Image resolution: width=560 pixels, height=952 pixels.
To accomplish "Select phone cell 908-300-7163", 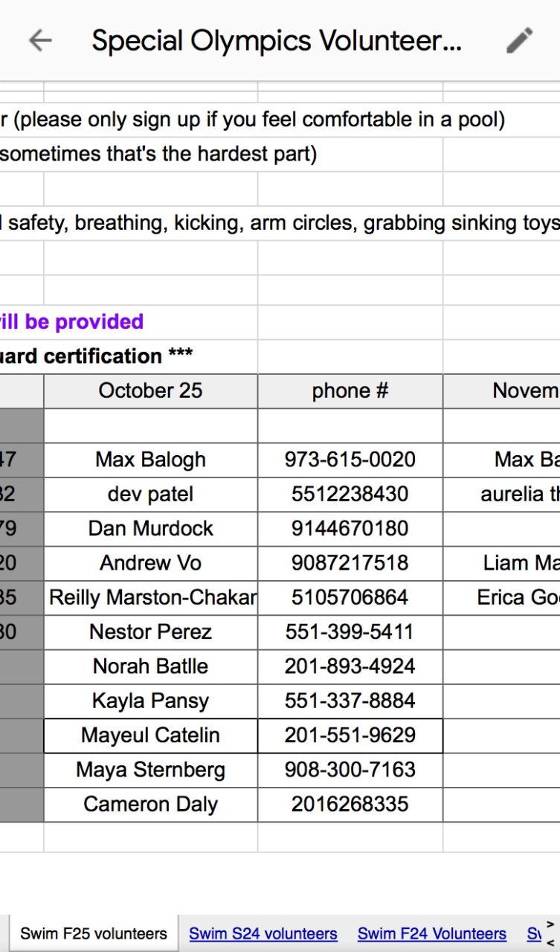I will (350, 770).
